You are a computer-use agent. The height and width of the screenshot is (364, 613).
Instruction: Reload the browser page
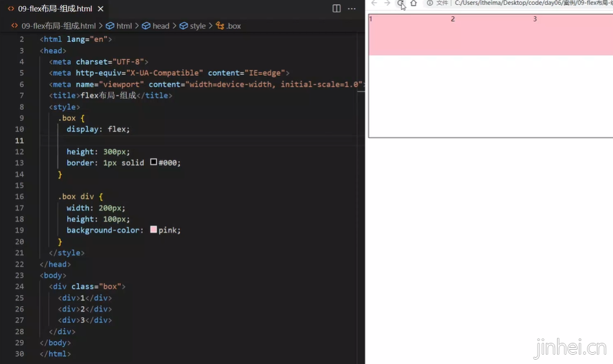400,3
